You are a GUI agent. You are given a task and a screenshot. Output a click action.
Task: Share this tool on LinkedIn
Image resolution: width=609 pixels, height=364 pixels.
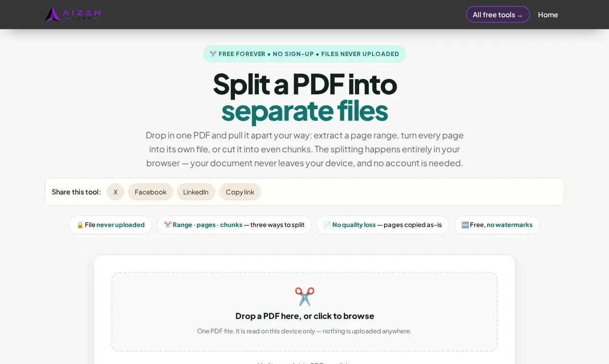click(x=196, y=192)
